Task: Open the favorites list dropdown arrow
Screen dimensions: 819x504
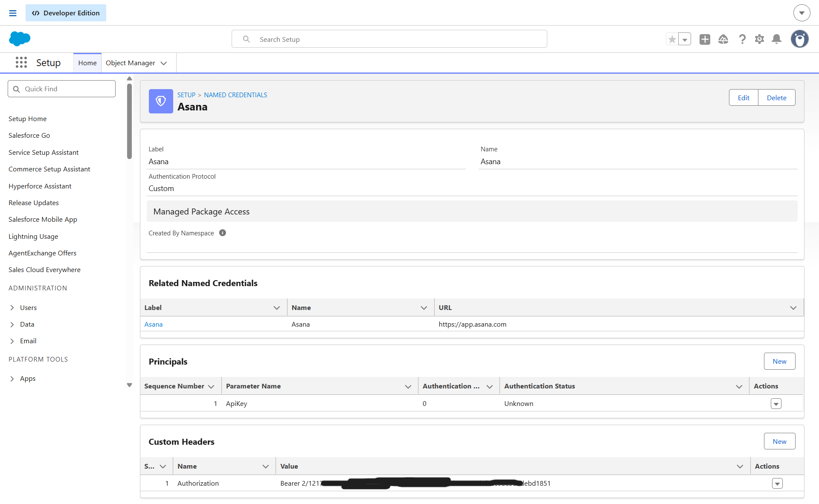Action: coord(685,39)
